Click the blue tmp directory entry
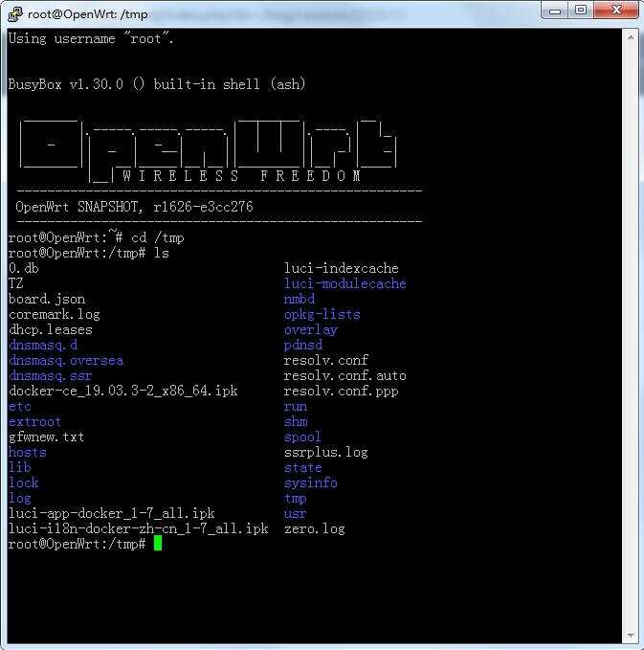This screenshot has height=650, width=644. 296,499
